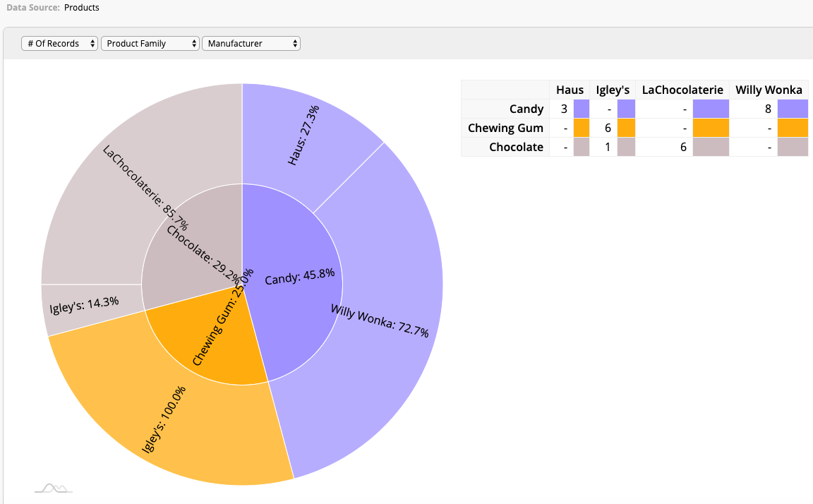Click the Igley's column header
Viewport: 813px width, 504px height.
[613, 90]
